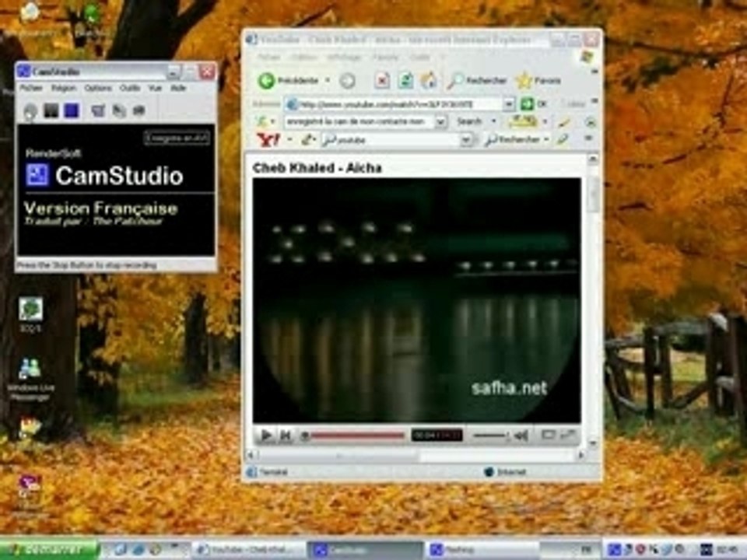Click the Yahoo search field containing youtube
Image resolution: width=747 pixels, height=560 pixels.
coord(391,140)
